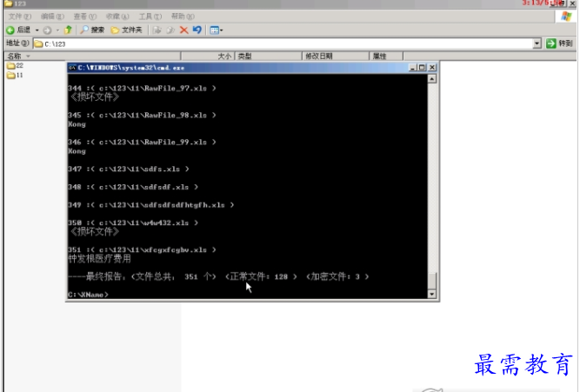Sort by 属性 (Attributes) column header
Image resolution: width=580 pixels, height=392 pixels.
(386, 56)
